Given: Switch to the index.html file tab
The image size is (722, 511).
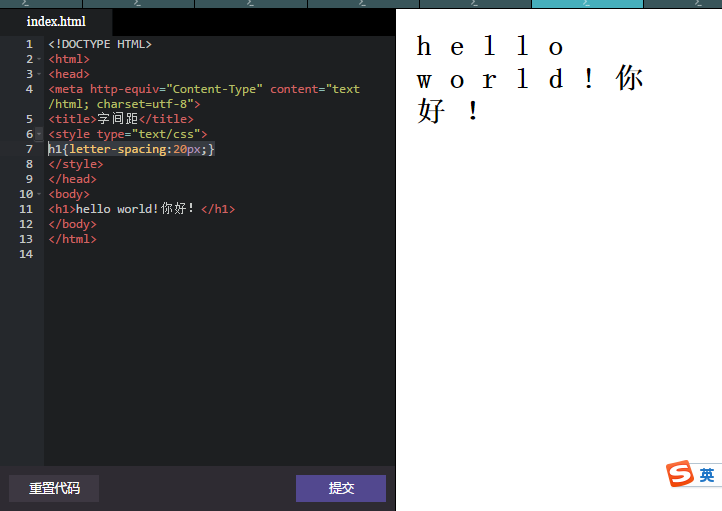Looking at the screenshot, I should 56,22.
